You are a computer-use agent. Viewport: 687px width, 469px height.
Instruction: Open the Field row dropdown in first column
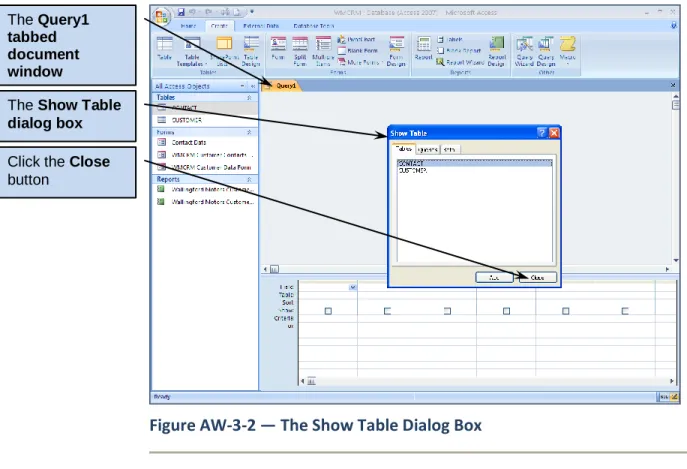[353, 288]
